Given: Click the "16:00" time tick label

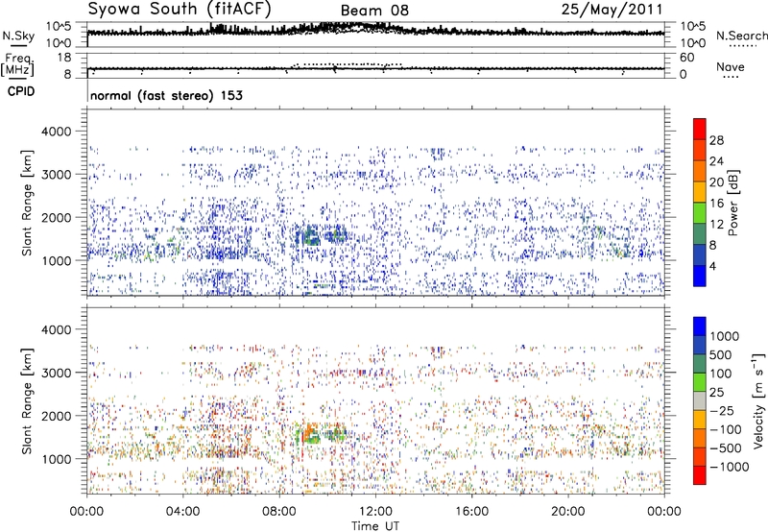Looking at the screenshot, I should click(x=471, y=512).
